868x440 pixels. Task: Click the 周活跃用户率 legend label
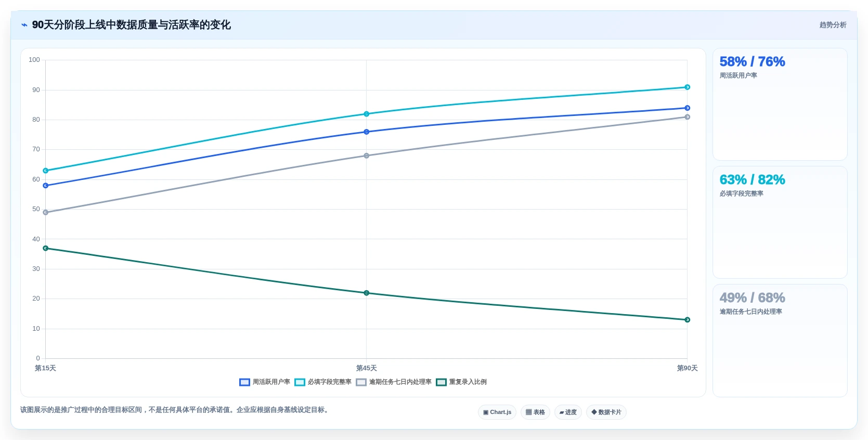pyautogui.click(x=271, y=382)
